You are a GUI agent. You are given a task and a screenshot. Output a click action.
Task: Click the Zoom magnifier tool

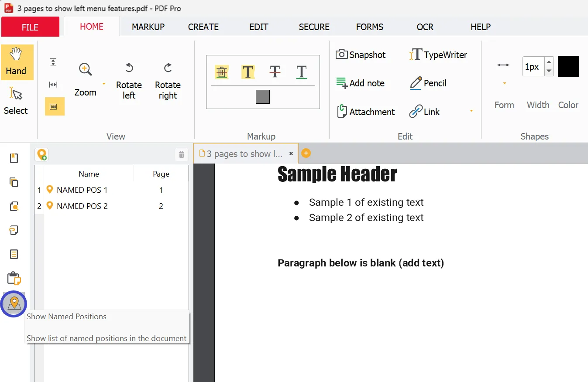click(x=85, y=79)
